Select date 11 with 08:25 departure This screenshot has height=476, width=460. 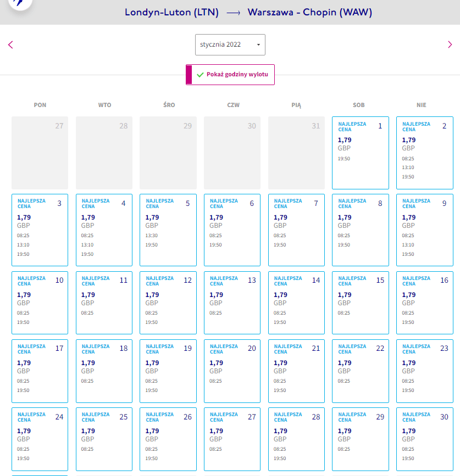[104, 303]
